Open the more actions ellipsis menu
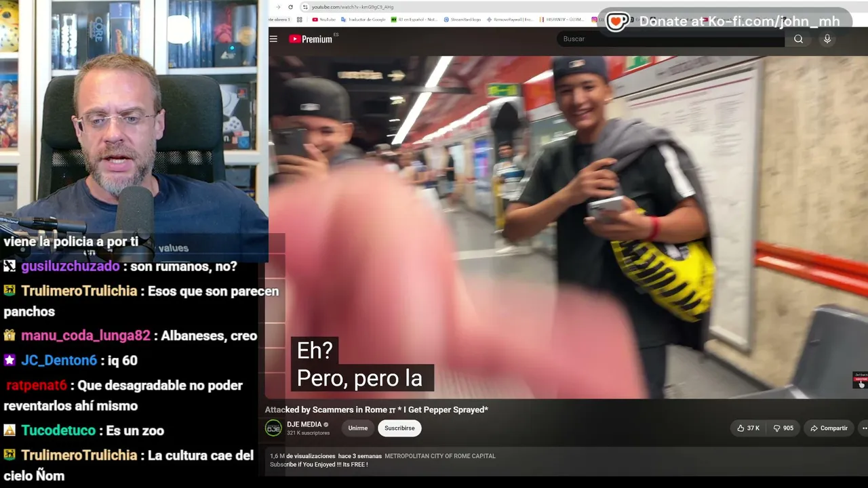This screenshot has width=868, height=488. click(864, 428)
